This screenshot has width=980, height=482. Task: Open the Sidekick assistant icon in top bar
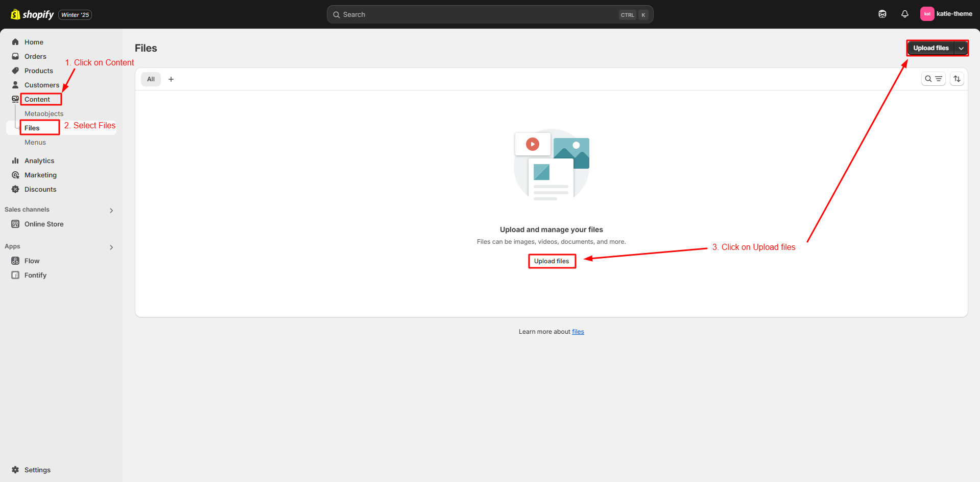click(x=882, y=14)
